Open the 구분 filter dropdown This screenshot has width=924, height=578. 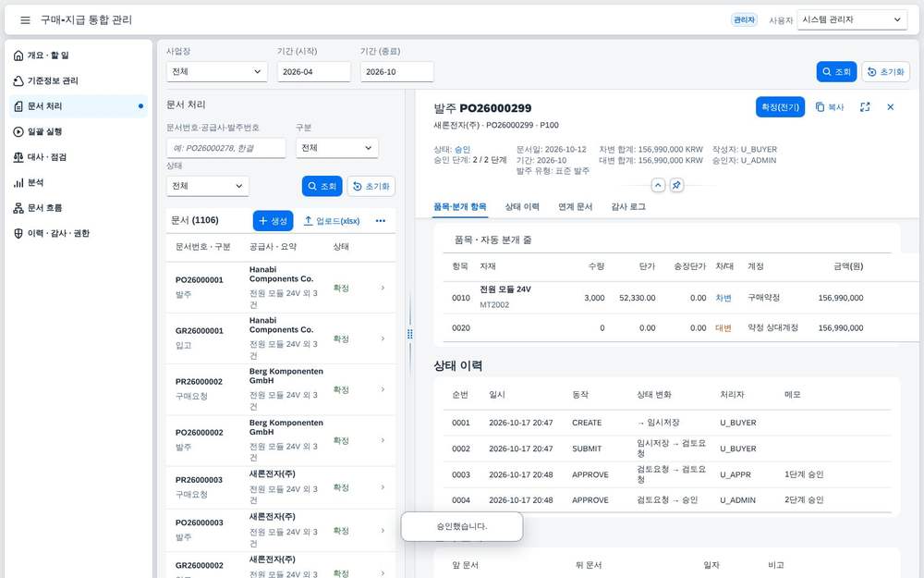(337, 148)
